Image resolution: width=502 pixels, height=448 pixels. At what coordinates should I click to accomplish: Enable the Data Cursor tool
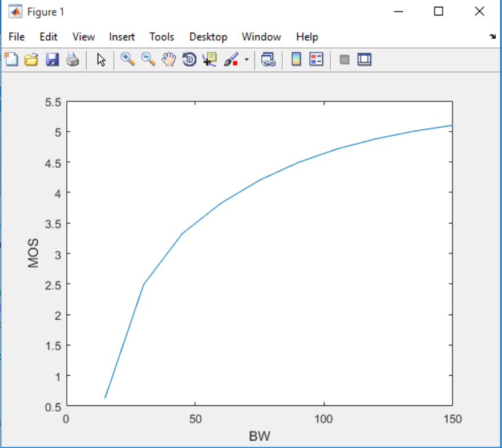pyautogui.click(x=210, y=59)
